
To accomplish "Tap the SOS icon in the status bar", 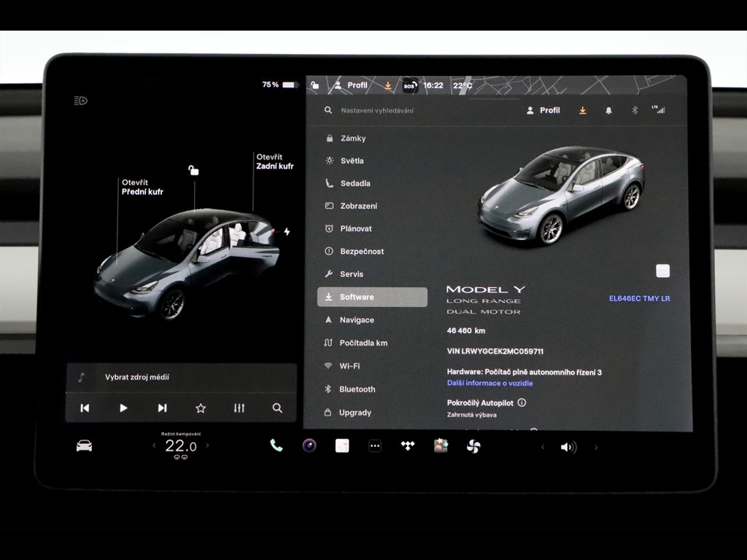I will coord(410,86).
